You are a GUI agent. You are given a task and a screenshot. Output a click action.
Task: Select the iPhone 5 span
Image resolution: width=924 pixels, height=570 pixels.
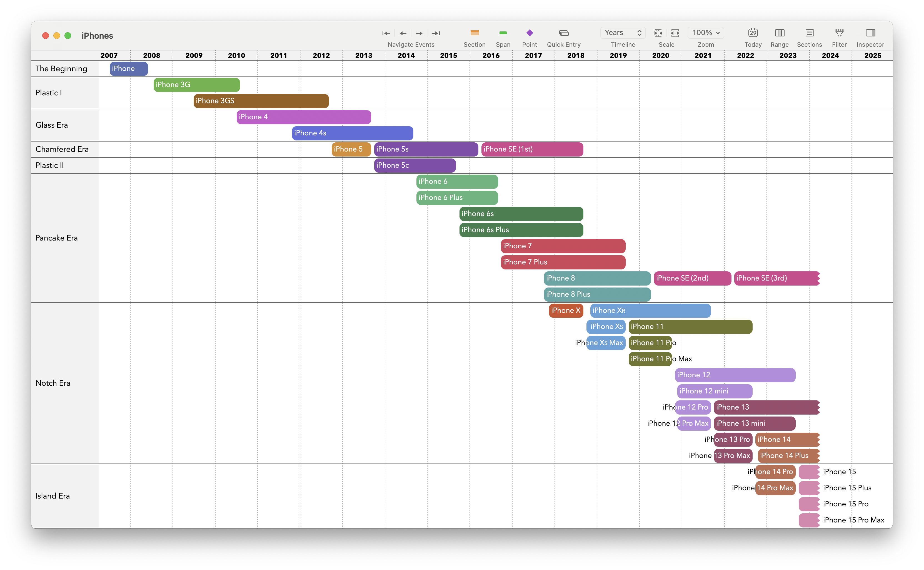351,149
